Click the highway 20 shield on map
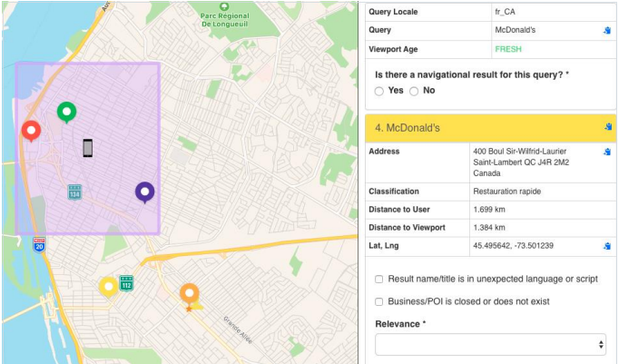The width and height of the screenshot is (619, 364). coord(39,245)
